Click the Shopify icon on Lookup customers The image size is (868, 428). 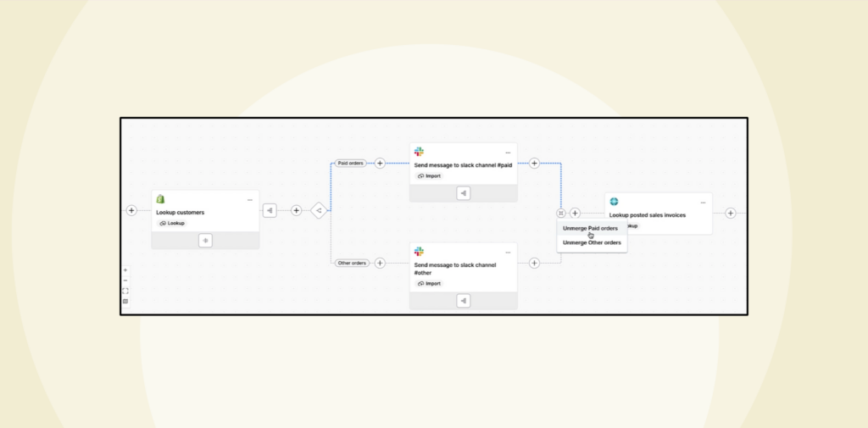161,199
